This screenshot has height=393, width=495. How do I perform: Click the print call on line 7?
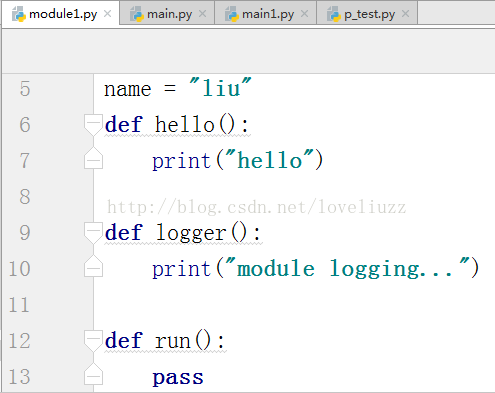tap(182, 161)
